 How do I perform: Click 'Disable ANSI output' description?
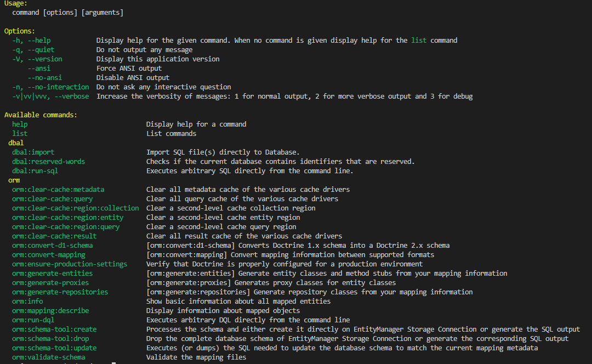[x=133, y=78]
